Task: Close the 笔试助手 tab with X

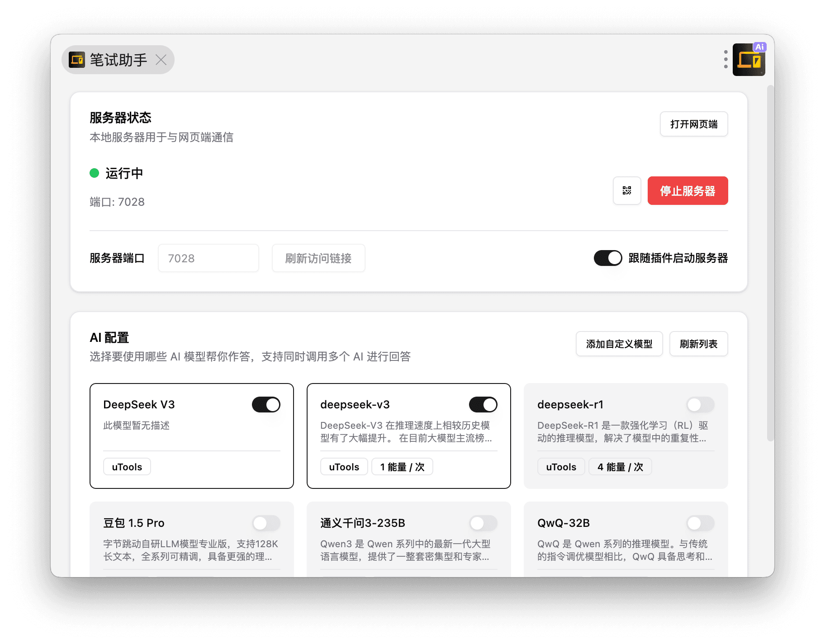Action: coord(161,60)
